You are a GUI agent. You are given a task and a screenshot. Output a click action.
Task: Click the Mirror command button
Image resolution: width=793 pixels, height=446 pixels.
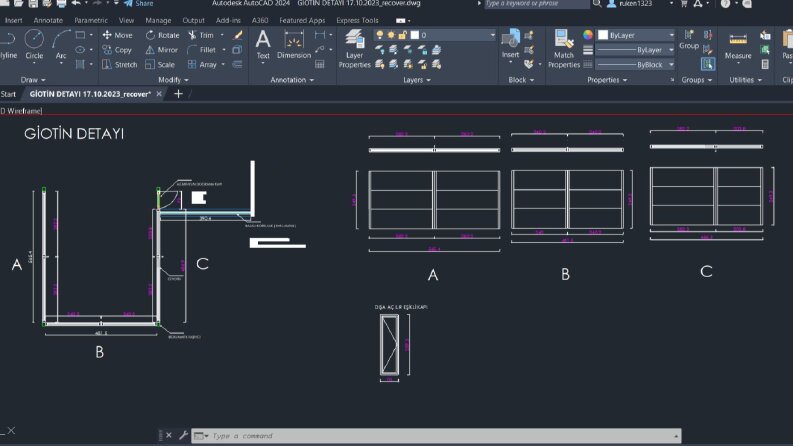pyautogui.click(x=161, y=50)
